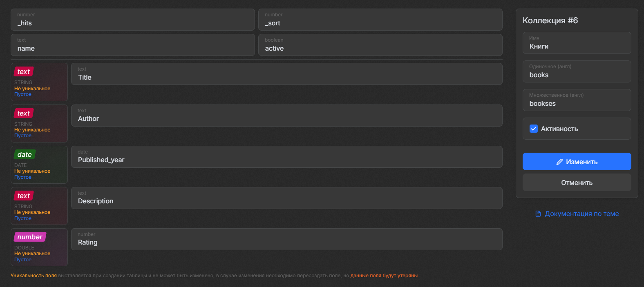Click the Имя input containing Книги
Viewport: 644px width, 287px height.
click(x=577, y=46)
